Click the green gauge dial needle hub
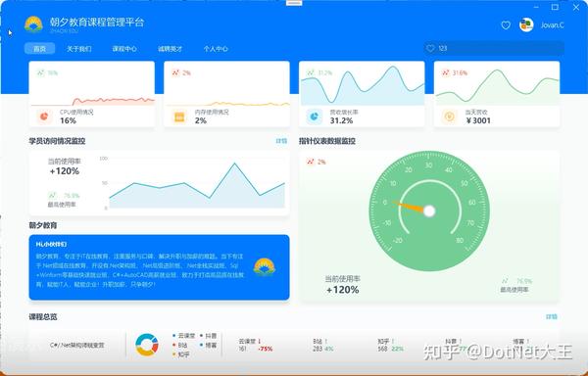 pyautogui.click(x=429, y=211)
